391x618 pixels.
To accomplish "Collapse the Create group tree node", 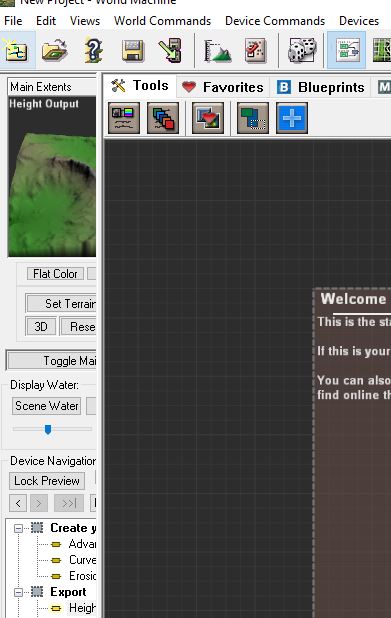I will pyautogui.click(x=18, y=528).
